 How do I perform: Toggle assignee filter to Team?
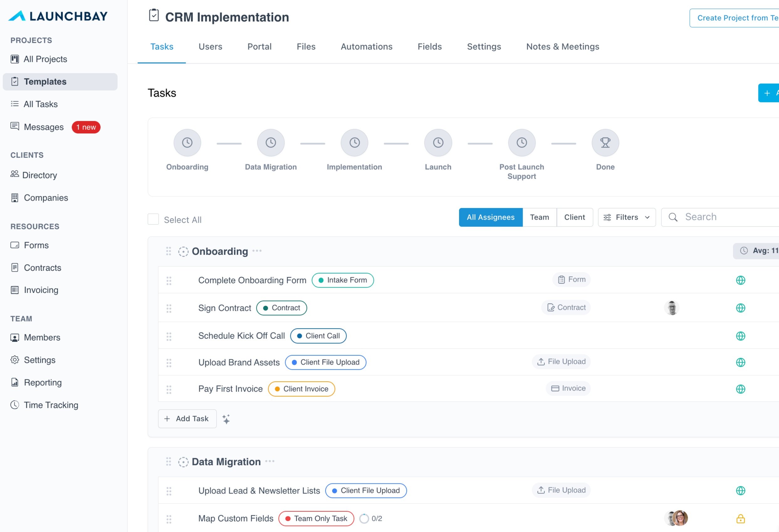click(539, 217)
